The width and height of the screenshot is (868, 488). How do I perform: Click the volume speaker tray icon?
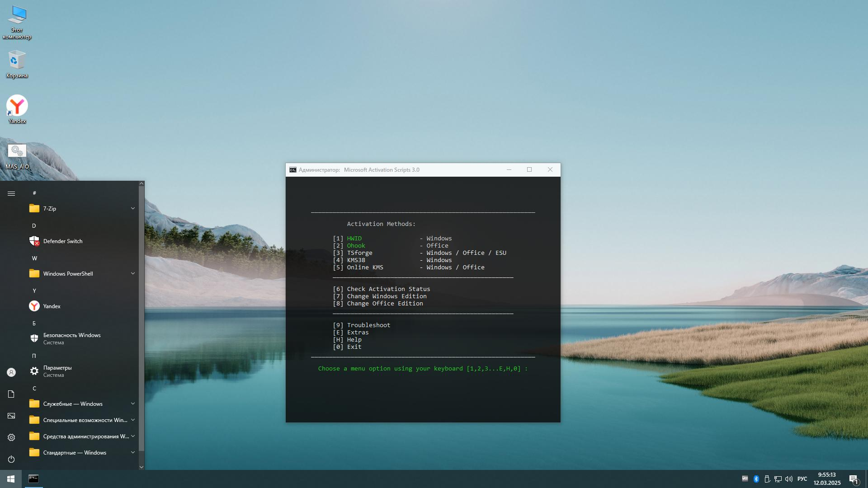[x=789, y=479]
